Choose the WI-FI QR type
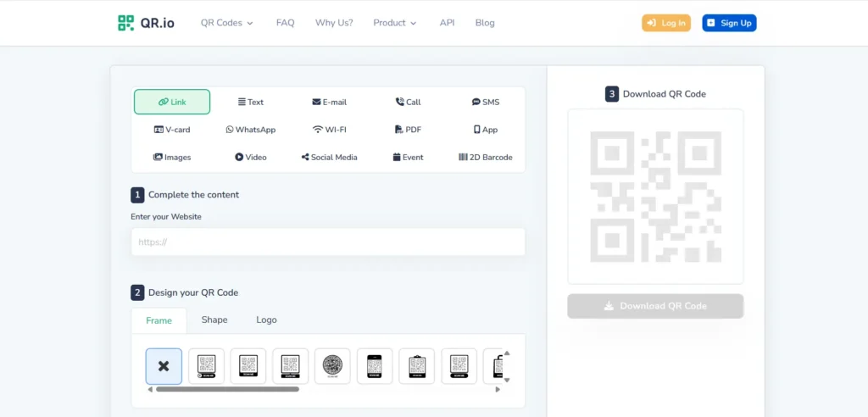The image size is (868, 417). [x=330, y=130]
